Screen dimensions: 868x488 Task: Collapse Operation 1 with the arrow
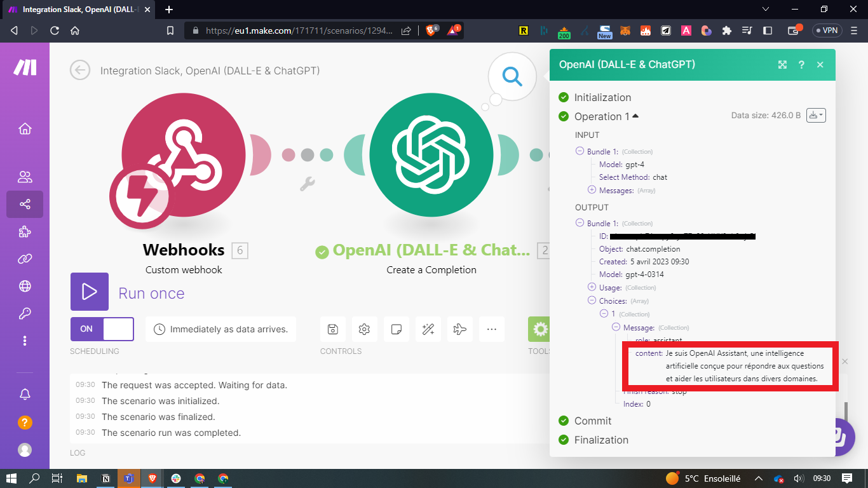coord(635,116)
